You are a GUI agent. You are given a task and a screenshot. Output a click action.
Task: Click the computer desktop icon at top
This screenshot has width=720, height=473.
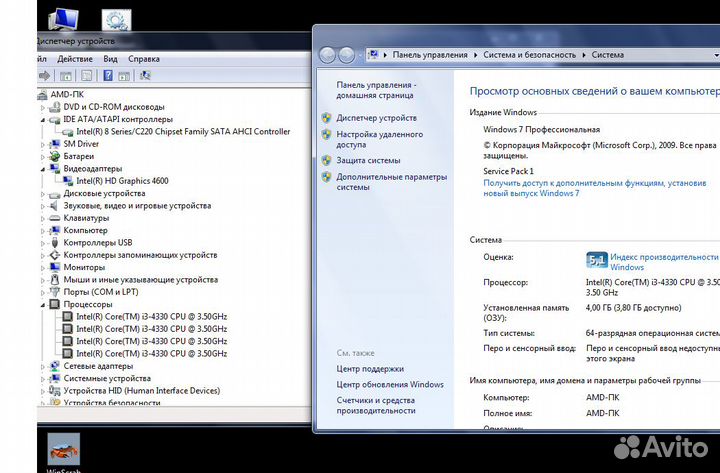tap(63, 20)
